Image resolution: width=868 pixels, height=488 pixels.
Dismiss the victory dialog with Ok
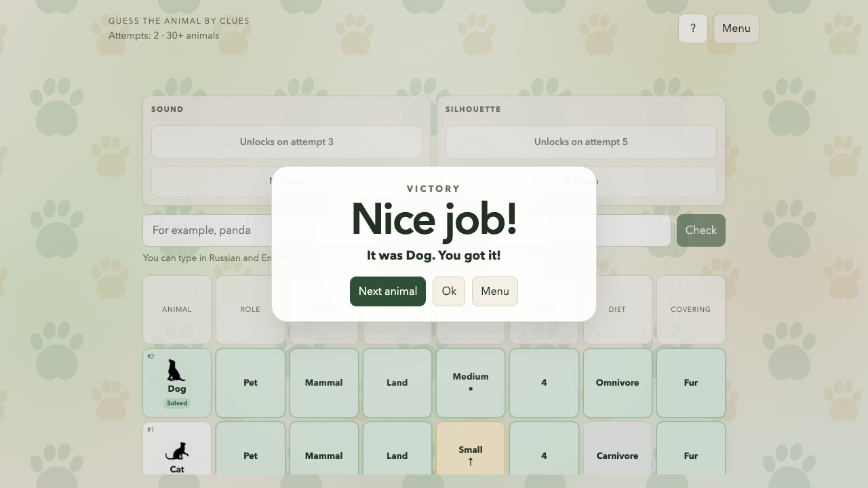pos(449,291)
